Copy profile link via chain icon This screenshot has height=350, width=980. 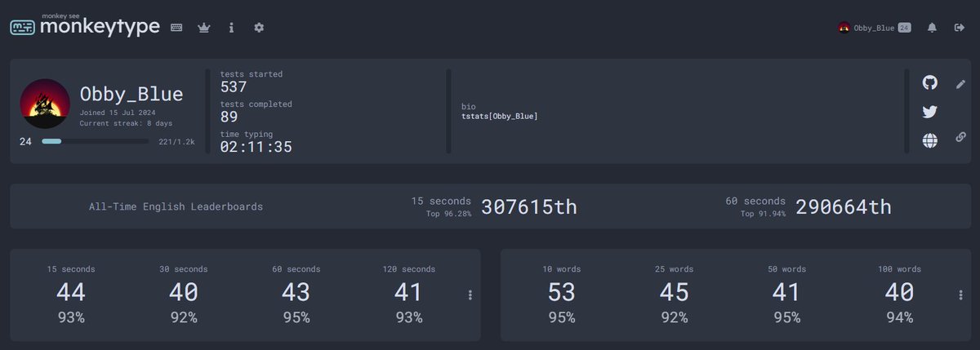(960, 137)
